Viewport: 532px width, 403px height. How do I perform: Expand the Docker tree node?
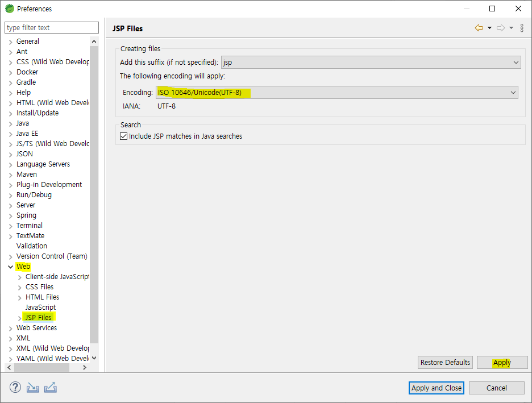(x=11, y=72)
